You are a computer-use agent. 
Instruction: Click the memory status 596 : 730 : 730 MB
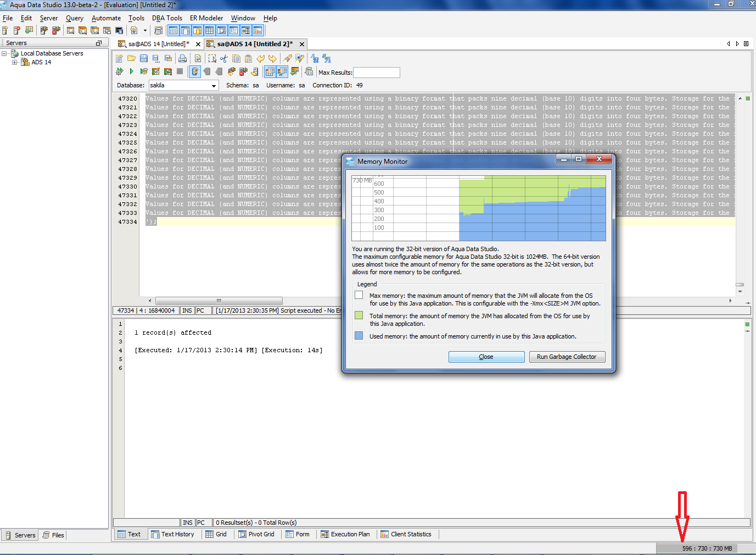pos(707,548)
